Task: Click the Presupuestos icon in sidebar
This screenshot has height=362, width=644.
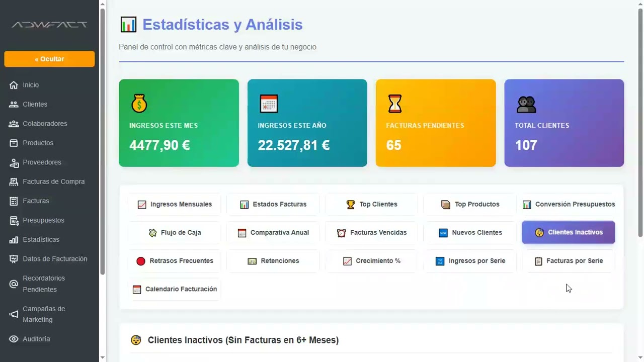Action: [x=14, y=220]
